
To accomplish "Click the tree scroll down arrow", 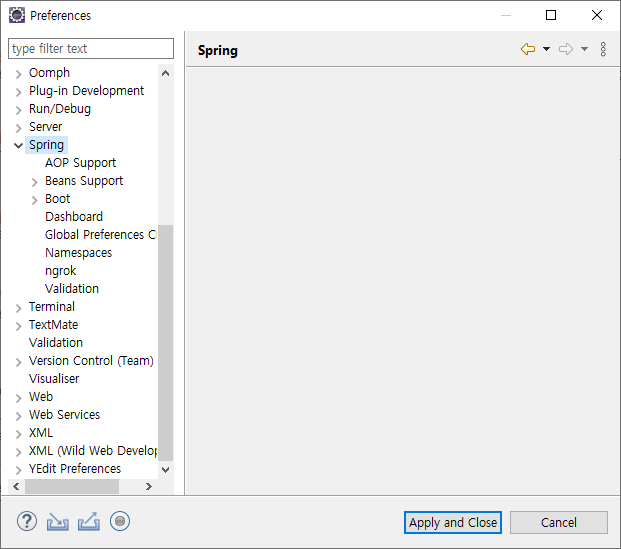I will (x=166, y=470).
